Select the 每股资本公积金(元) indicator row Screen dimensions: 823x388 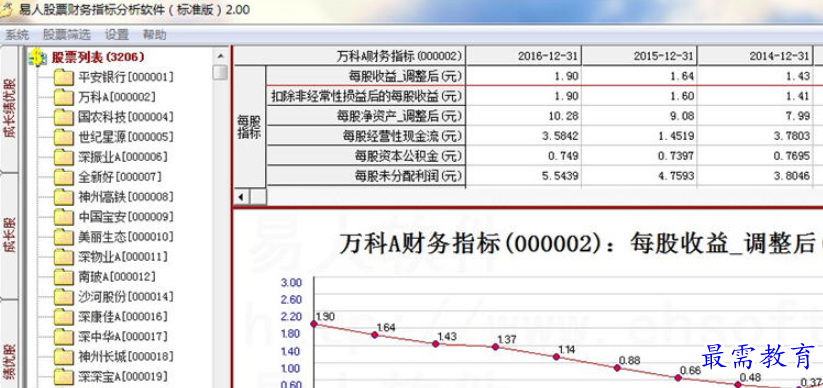tap(366, 156)
